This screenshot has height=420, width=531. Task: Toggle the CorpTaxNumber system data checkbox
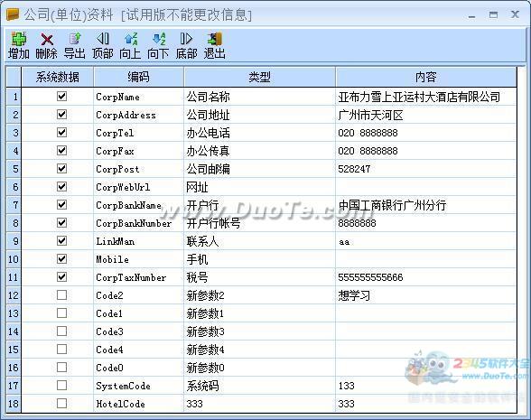tap(61, 277)
